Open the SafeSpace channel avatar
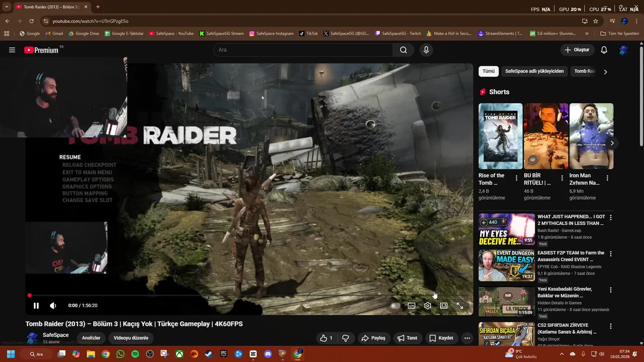Viewport: 644px width, 362px height. click(x=32, y=338)
